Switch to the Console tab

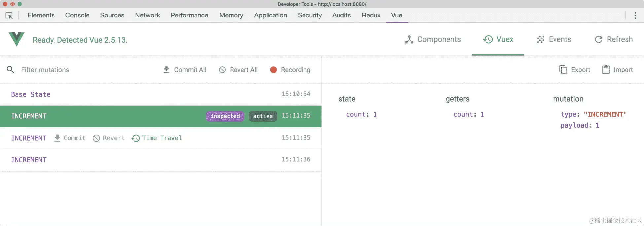pos(77,15)
